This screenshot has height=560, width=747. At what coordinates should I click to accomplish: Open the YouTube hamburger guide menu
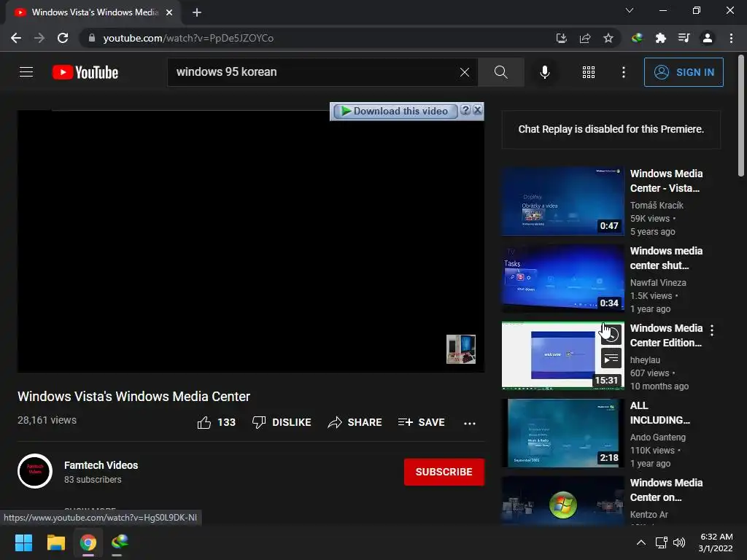tap(26, 72)
